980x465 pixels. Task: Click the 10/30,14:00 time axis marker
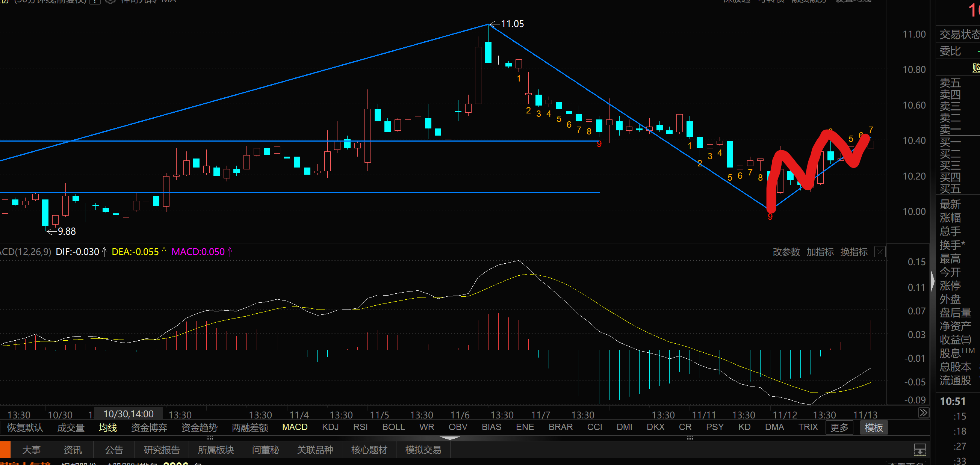[x=129, y=414]
